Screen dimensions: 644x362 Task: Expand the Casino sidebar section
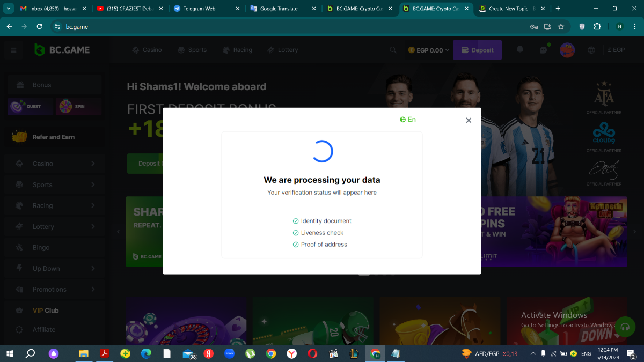(54, 164)
